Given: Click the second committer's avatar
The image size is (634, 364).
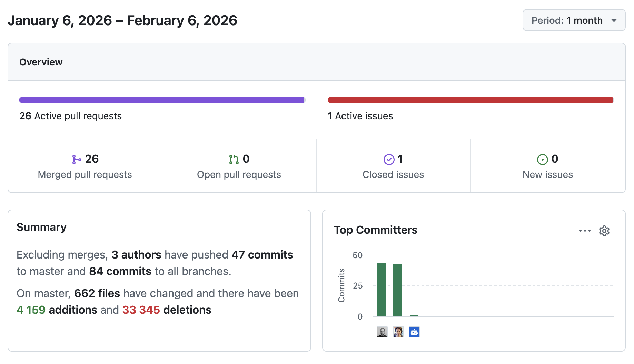Looking at the screenshot, I should coord(398,332).
